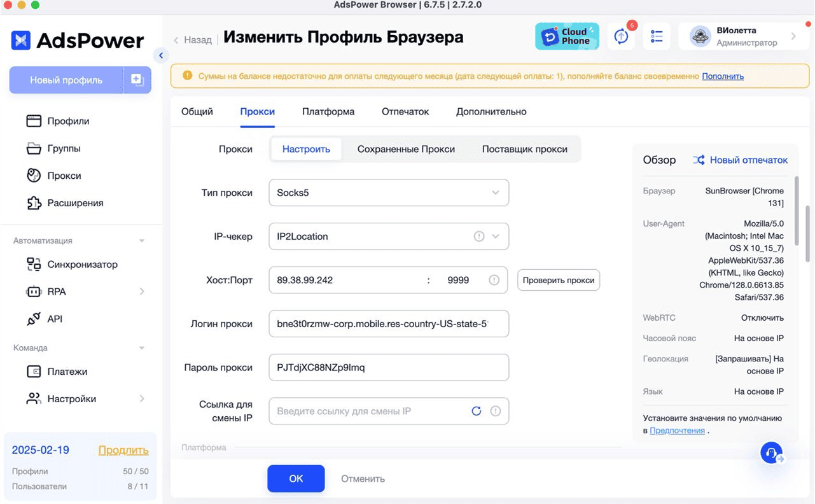Select Настроить proxy mode

point(307,149)
